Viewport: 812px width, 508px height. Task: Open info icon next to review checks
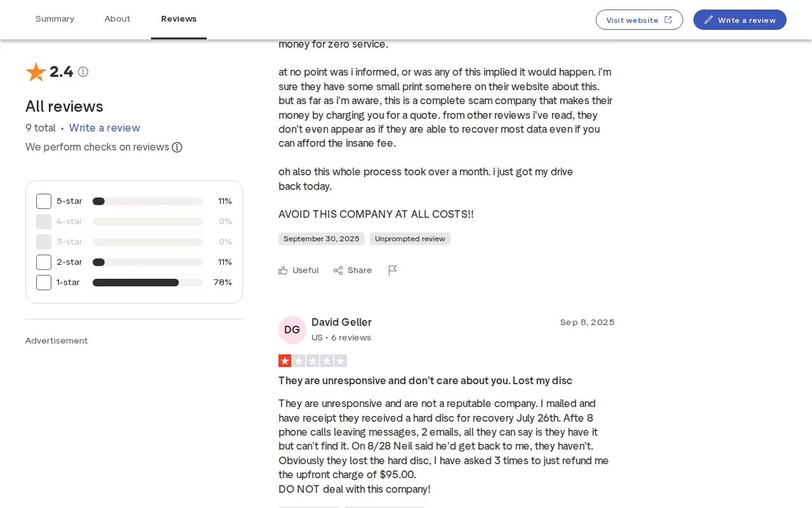(x=177, y=147)
